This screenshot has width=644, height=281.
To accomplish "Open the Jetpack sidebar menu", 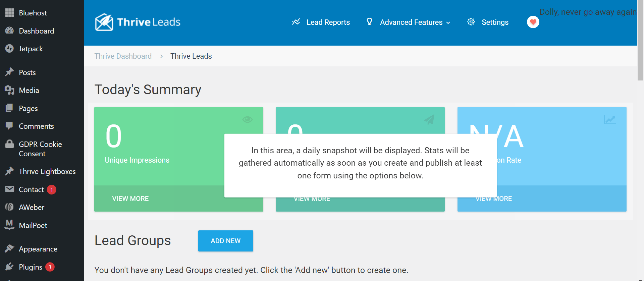I will tap(31, 49).
